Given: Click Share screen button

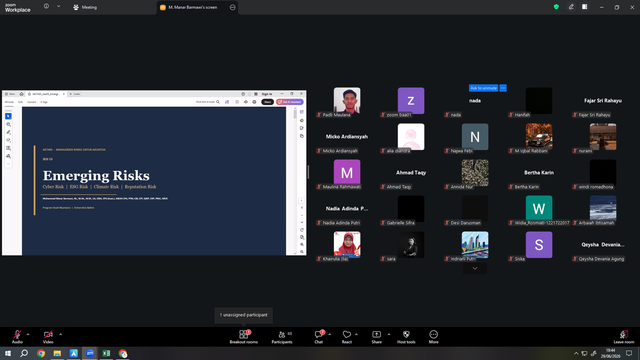Looking at the screenshot, I should coord(376,337).
